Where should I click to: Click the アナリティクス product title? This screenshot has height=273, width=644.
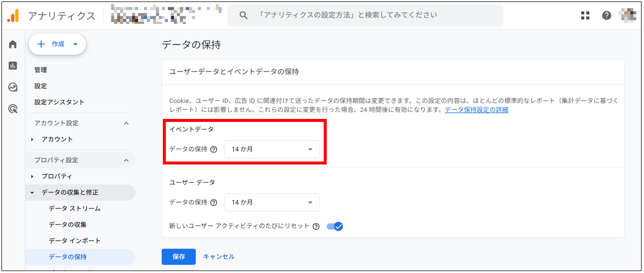point(61,15)
